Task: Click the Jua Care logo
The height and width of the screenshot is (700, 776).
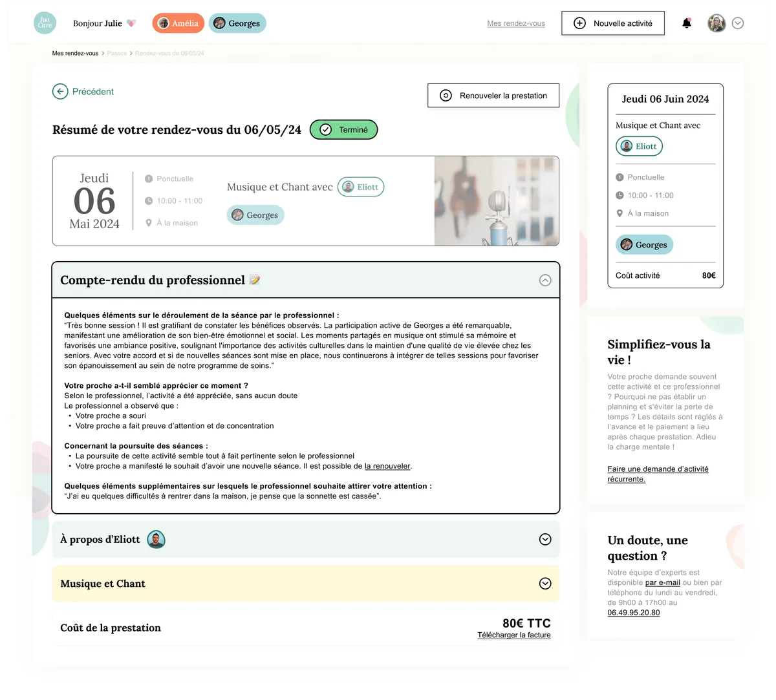Action: click(x=45, y=23)
